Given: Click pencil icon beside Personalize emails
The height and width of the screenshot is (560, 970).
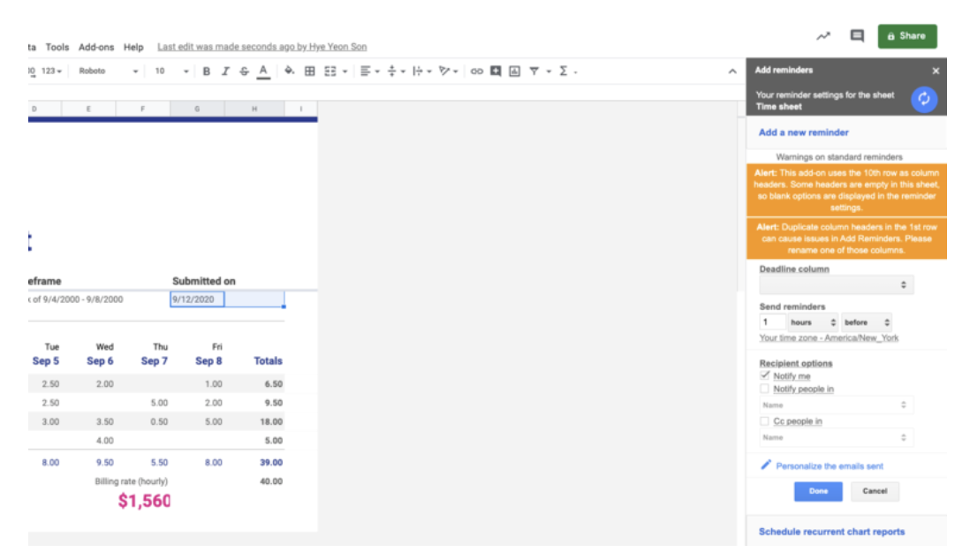Looking at the screenshot, I should point(766,465).
